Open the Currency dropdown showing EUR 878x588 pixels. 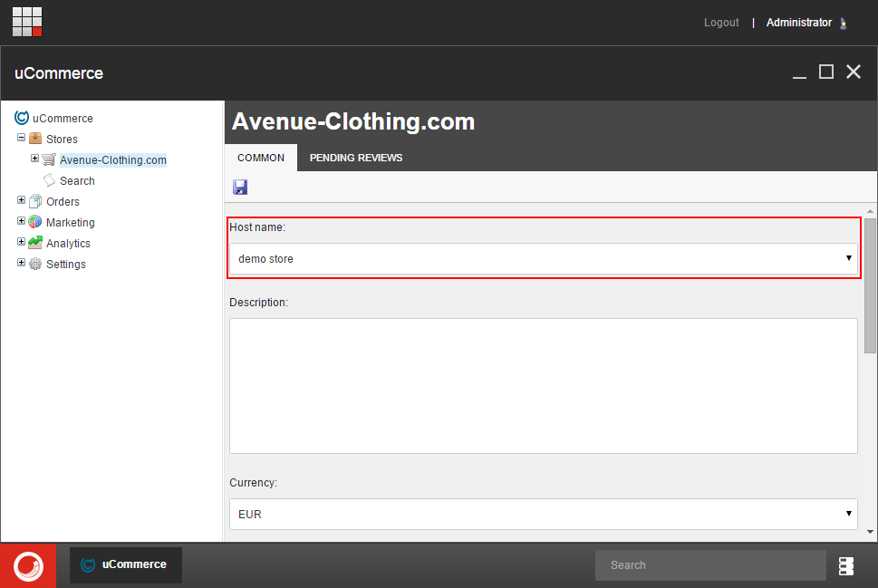[543, 514]
